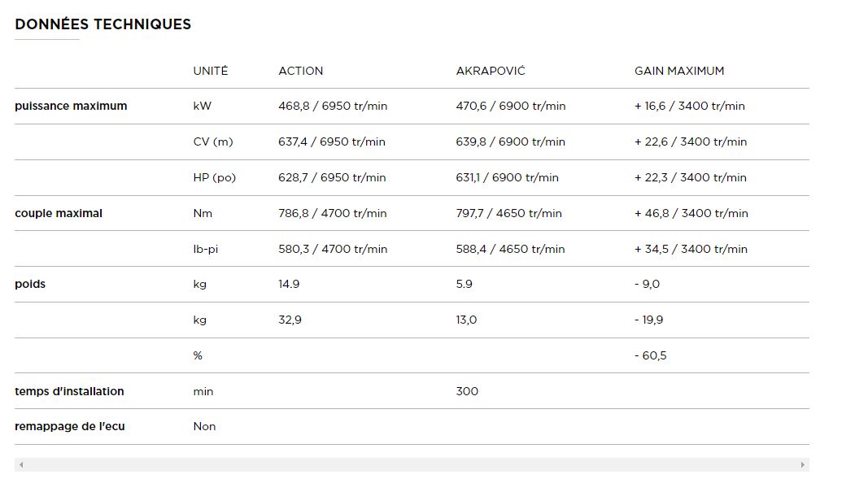Select the ACTION column header

coord(300,71)
